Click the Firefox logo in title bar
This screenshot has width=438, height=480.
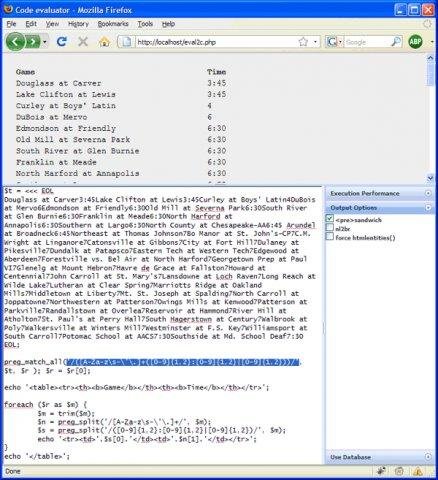point(8,9)
